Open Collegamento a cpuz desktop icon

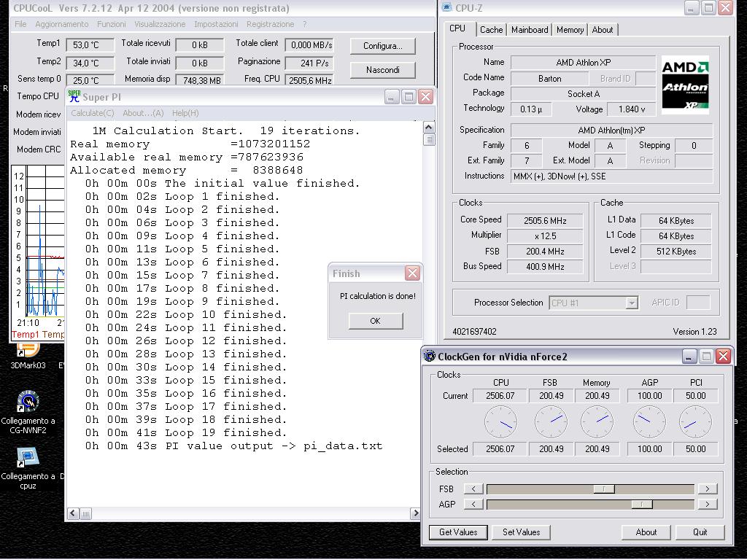[x=28, y=468]
